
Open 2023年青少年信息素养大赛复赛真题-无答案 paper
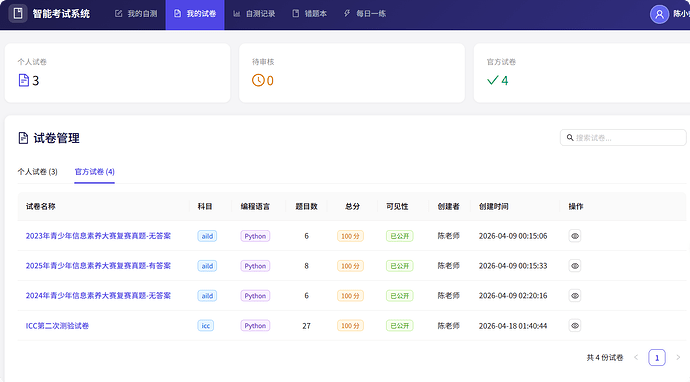pyautogui.click(x=98, y=236)
